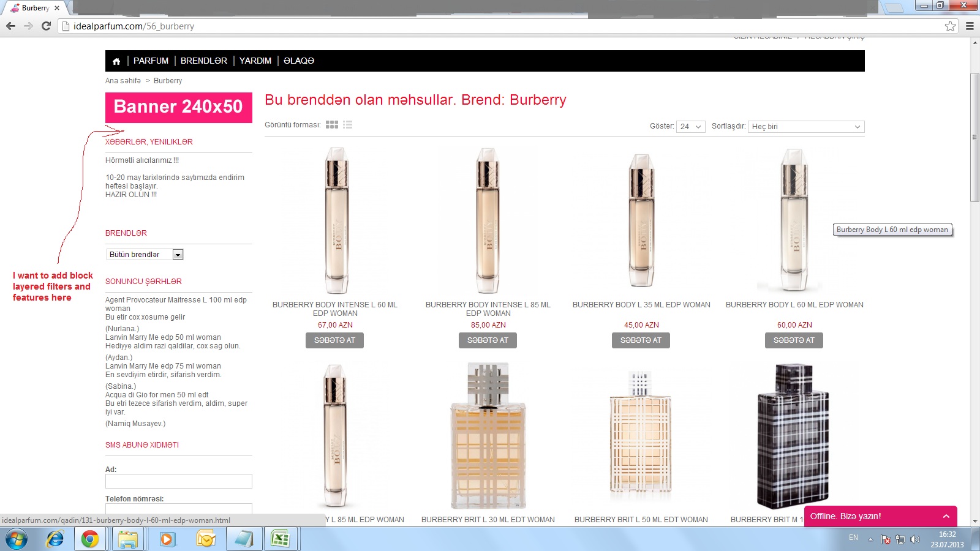
Task: Open the Offline Bizə yazın chat bar
Action: coord(880,516)
